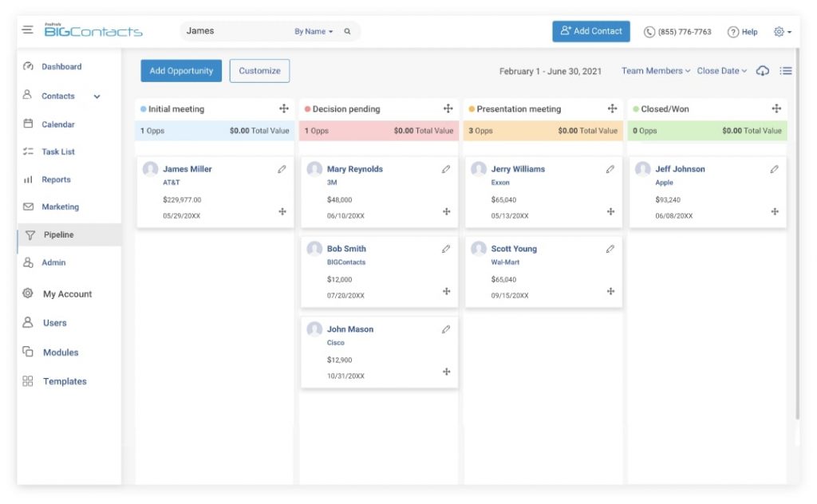The image size is (817, 504).
Task: Click John Mason avatar thumbnail
Action: (314, 329)
